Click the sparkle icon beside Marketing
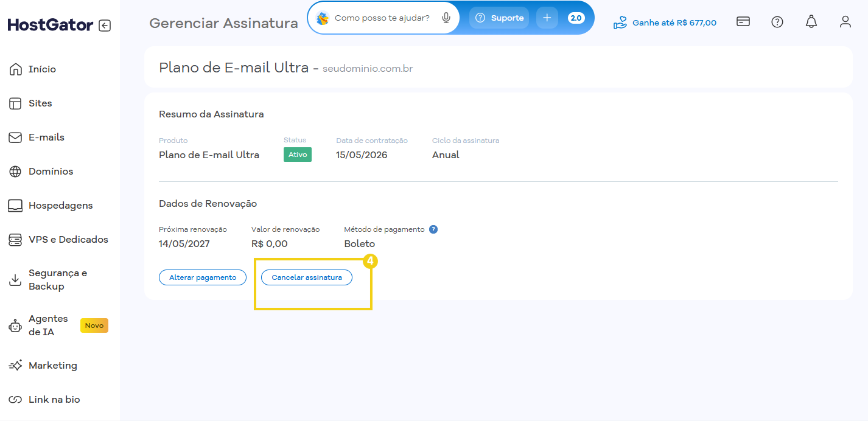Viewport: 868px width, 421px height. coord(15,366)
